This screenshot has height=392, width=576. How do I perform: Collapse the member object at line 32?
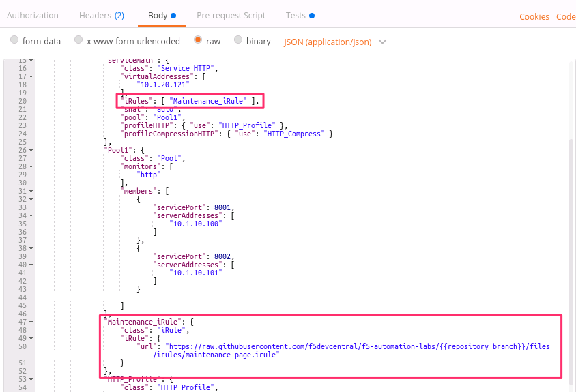31,199
